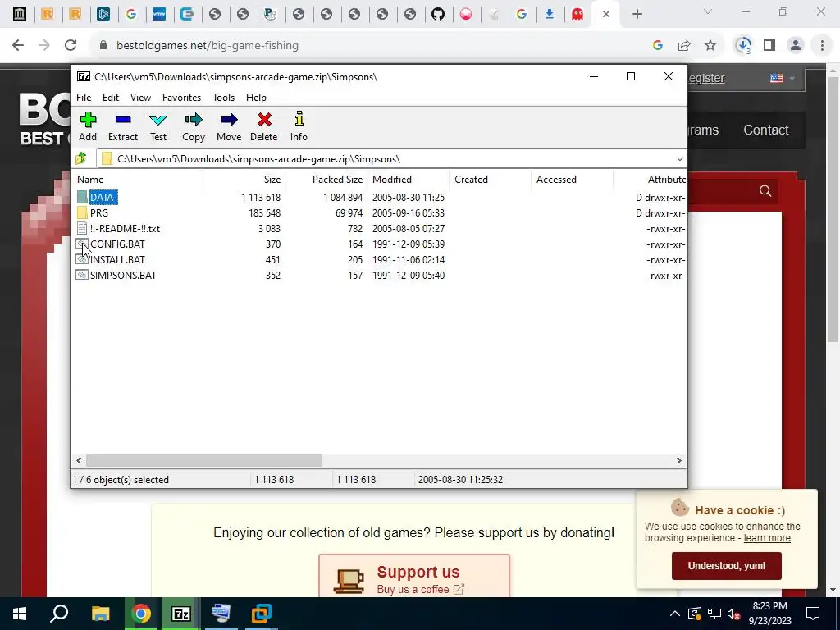
Task: Open File Explorer from the taskbar
Action: coord(100,614)
